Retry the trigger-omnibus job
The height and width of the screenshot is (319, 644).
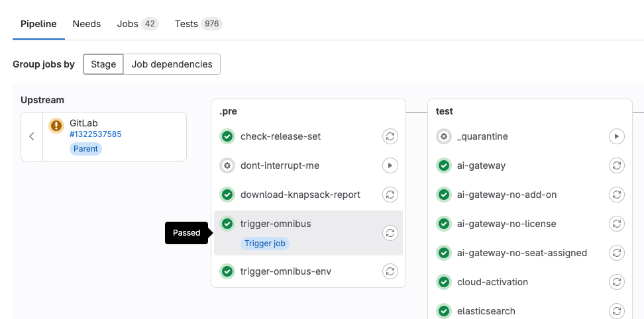pyautogui.click(x=390, y=233)
